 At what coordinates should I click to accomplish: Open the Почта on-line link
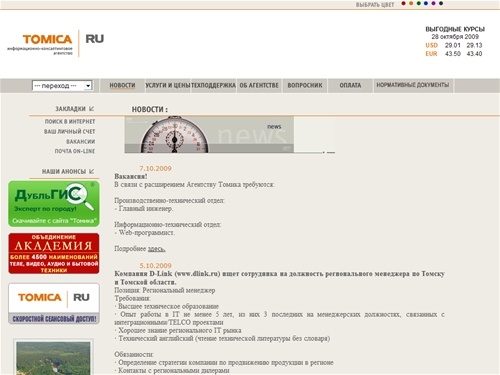point(75,151)
